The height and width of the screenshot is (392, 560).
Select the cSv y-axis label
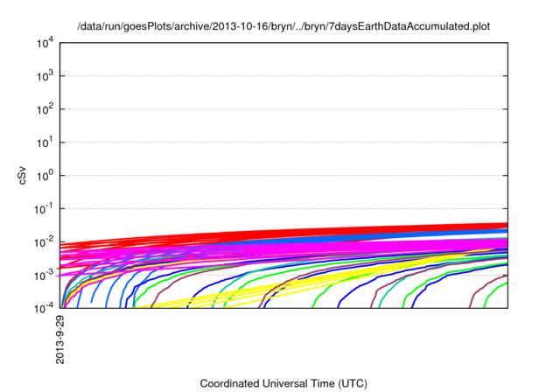22,176
